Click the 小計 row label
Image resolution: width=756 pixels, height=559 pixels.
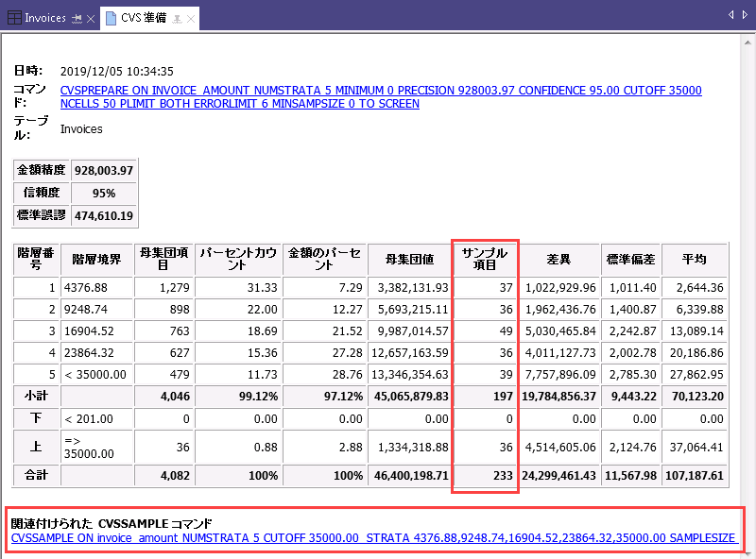tap(36, 396)
